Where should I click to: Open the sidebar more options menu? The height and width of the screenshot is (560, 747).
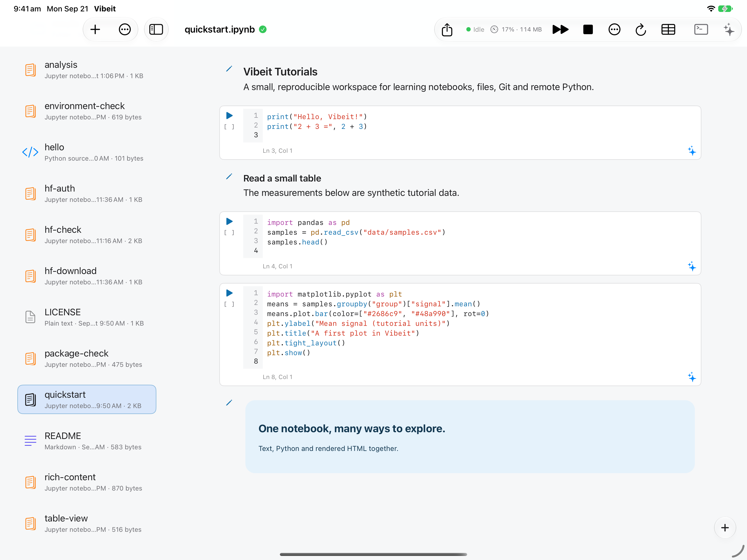coord(125,29)
